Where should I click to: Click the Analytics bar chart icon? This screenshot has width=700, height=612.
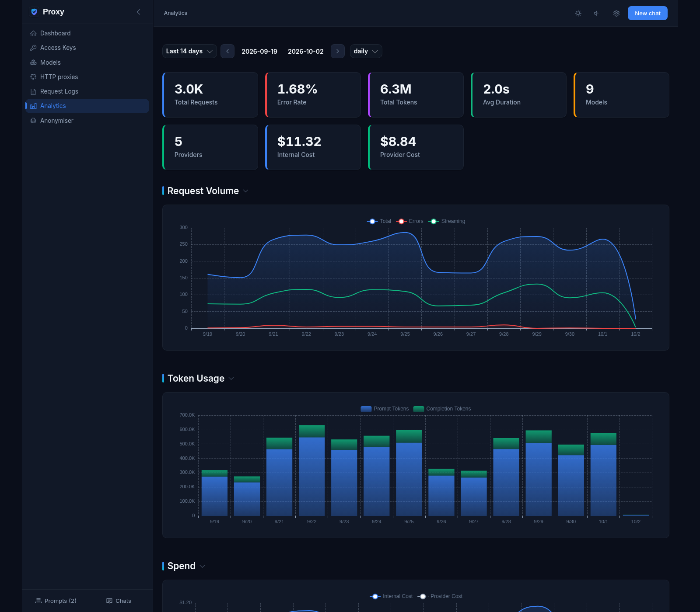tap(33, 106)
